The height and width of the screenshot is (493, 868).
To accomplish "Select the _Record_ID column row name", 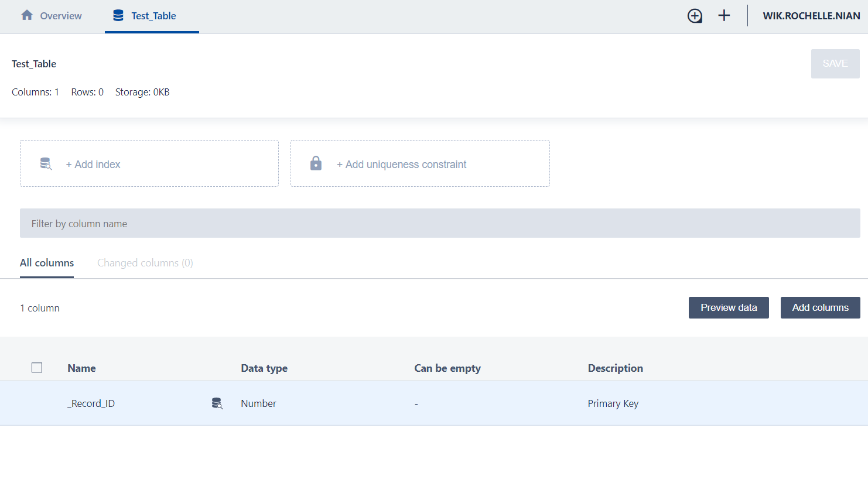I will point(91,403).
